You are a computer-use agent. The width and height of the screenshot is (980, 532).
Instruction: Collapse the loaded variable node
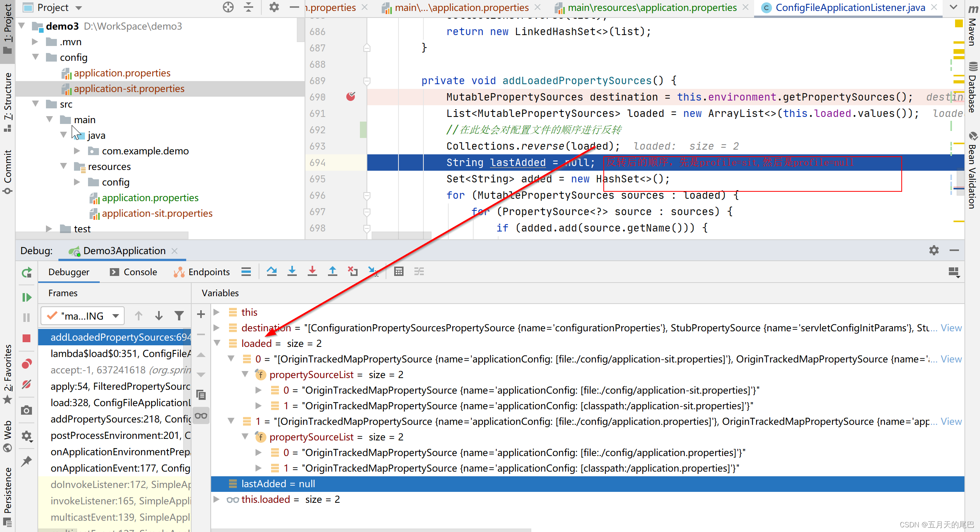[217, 343]
